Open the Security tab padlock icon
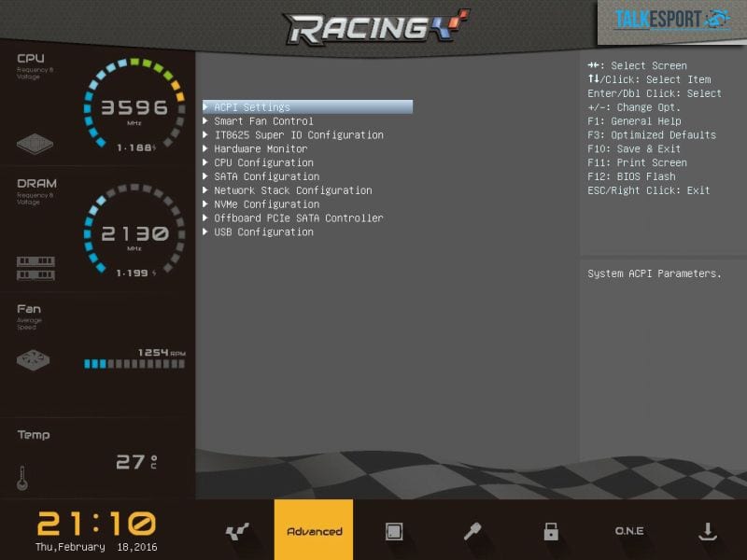This screenshot has height=560, width=747. 551,531
